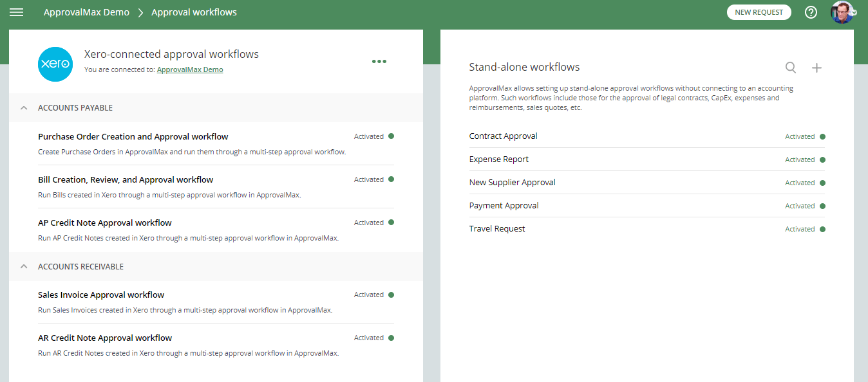The height and width of the screenshot is (382, 868).
Task: Click Activated label next to Travel Request
Action: (x=800, y=229)
